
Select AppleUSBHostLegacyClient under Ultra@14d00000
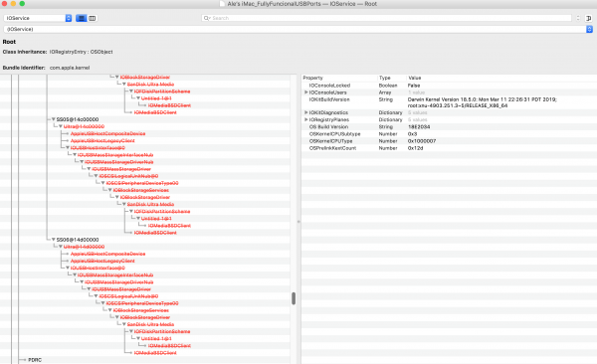[x=102, y=261]
